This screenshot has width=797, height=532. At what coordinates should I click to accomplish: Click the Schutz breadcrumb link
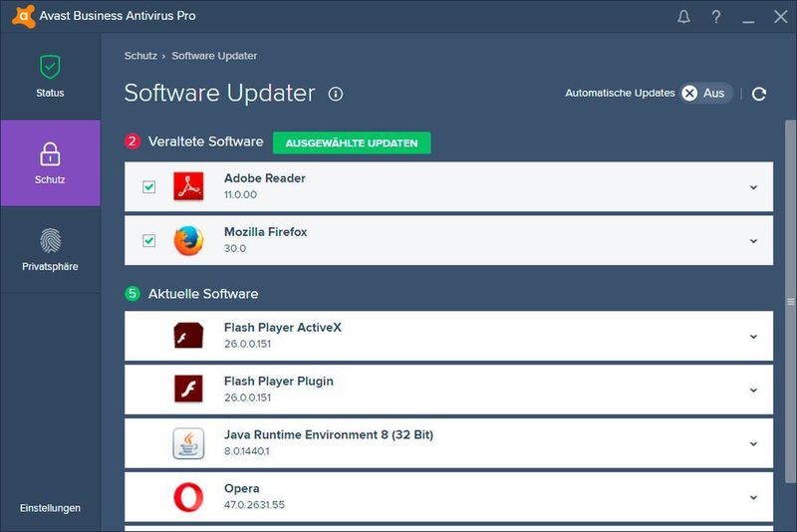140,56
